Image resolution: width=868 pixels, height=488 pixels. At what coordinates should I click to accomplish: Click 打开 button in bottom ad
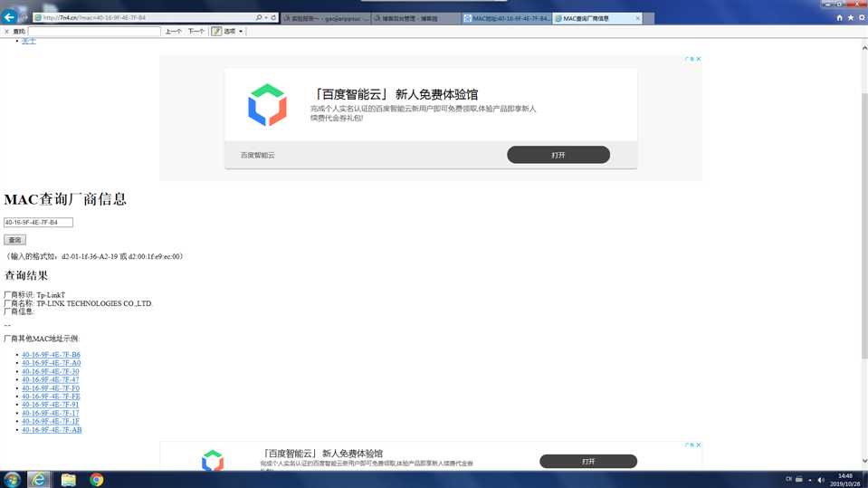[x=588, y=462]
